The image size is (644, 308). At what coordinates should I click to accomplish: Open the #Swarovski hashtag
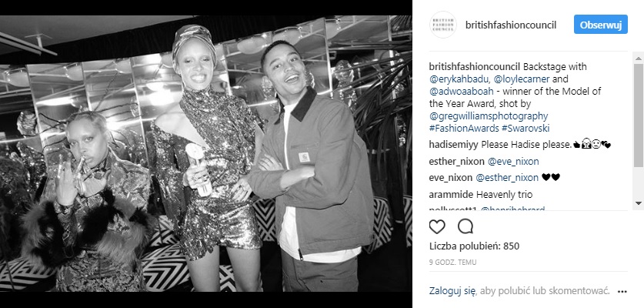pyautogui.click(x=526, y=129)
